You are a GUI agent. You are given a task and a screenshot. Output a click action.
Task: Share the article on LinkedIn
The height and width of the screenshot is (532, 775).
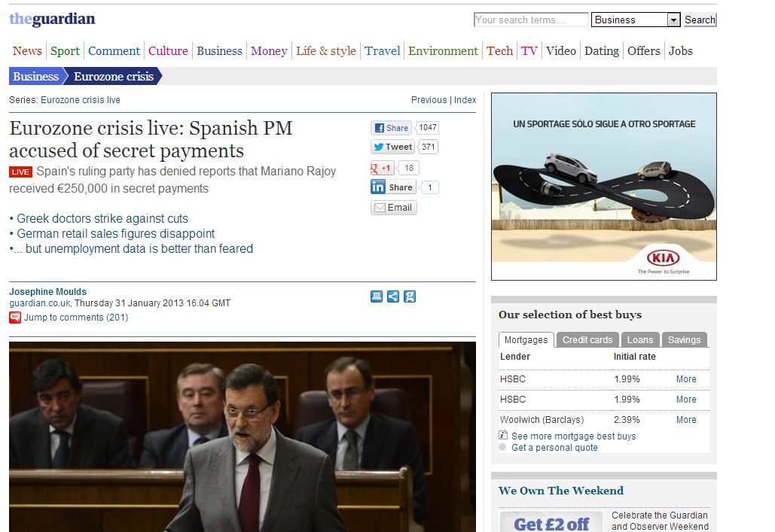point(392,187)
